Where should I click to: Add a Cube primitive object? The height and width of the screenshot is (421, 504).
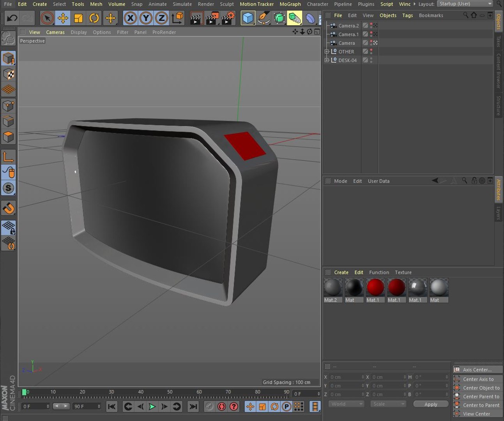pos(248,18)
